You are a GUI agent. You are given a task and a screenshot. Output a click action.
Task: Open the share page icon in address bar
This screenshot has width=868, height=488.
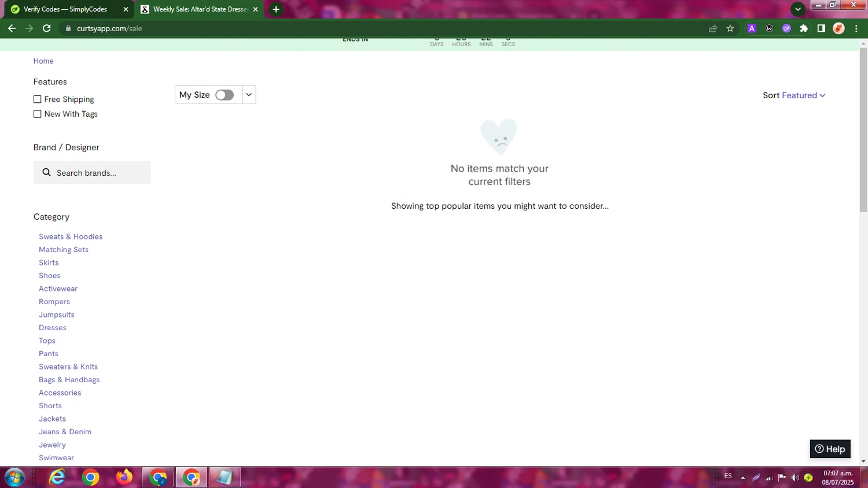[713, 28]
